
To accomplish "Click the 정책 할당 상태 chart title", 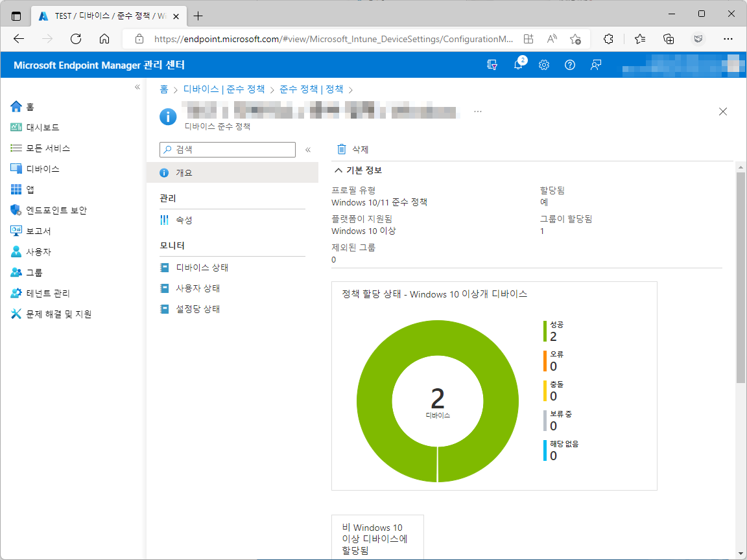I will [434, 294].
